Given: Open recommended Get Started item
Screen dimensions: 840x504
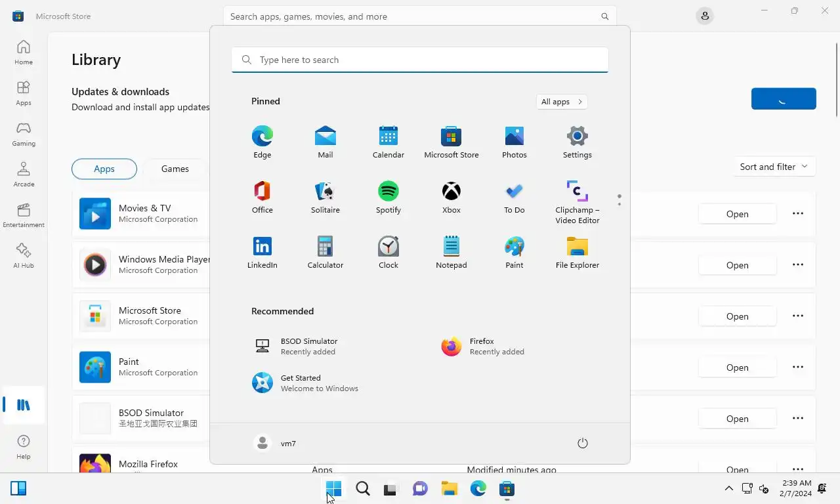Looking at the screenshot, I should point(325,383).
